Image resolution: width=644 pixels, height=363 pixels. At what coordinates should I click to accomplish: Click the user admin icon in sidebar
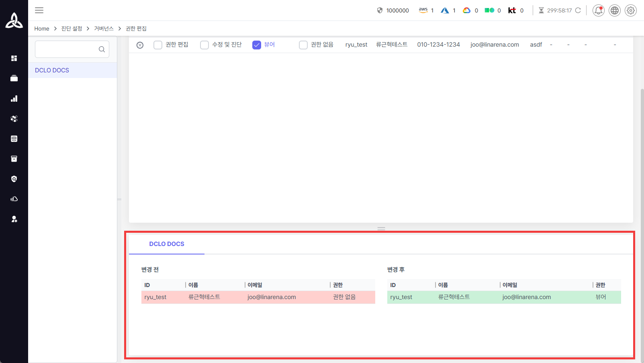click(14, 219)
